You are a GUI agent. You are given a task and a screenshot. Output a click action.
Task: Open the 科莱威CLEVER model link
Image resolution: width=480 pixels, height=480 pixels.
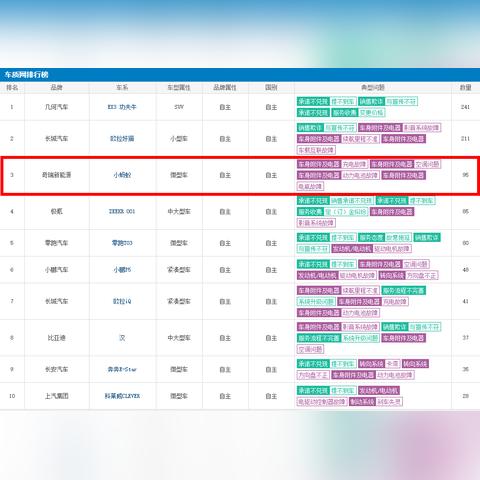122,396
